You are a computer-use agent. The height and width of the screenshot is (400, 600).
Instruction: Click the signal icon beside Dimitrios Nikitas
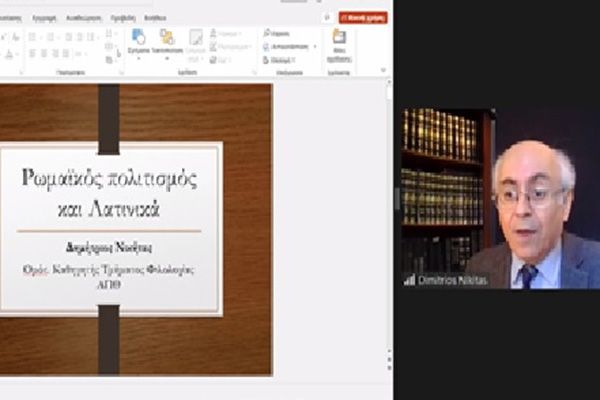(x=409, y=280)
